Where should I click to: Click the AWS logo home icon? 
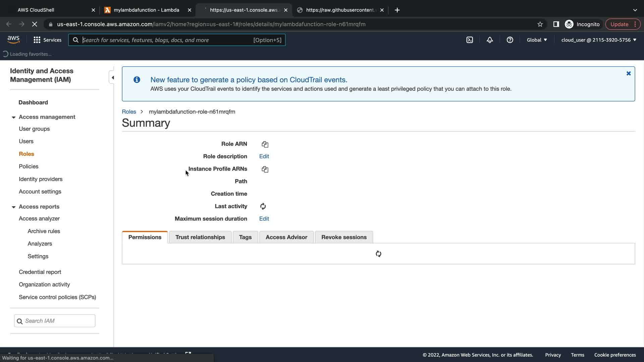[13, 40]
